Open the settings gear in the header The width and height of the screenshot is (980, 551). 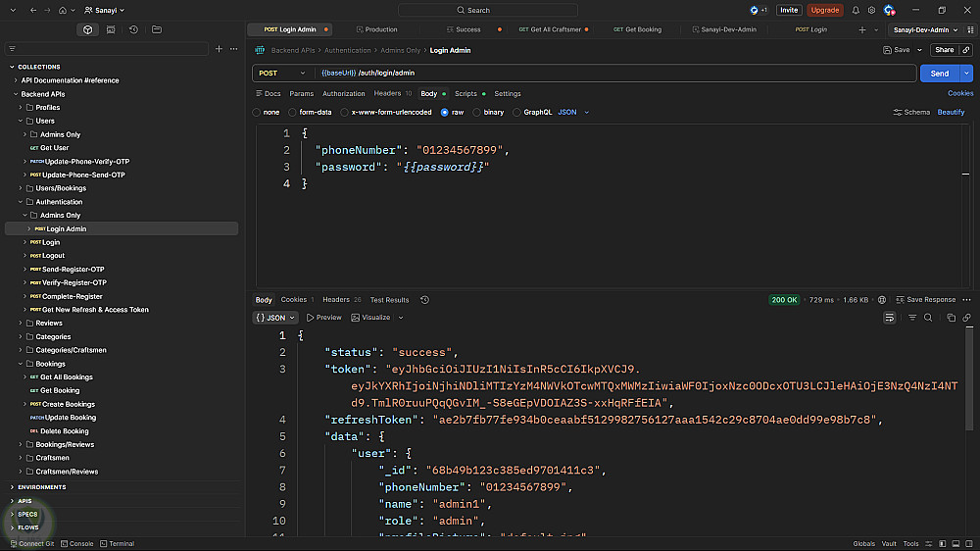click(871, 10)
